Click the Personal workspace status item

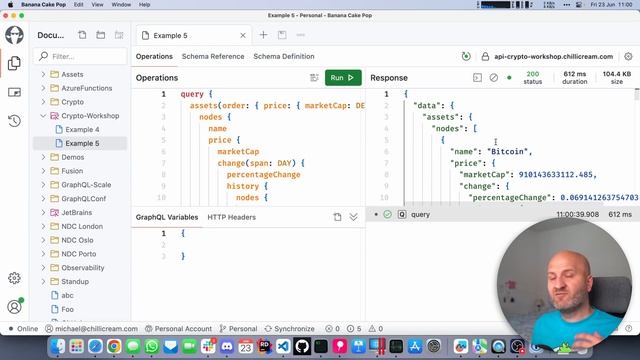pyautogui.click(x=238, y=329)
